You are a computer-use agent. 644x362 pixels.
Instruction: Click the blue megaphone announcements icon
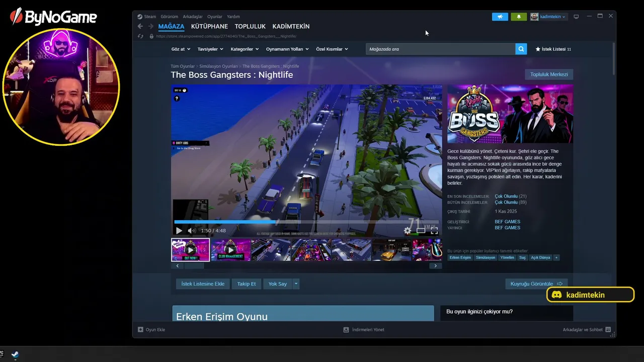tap(500, 17)
